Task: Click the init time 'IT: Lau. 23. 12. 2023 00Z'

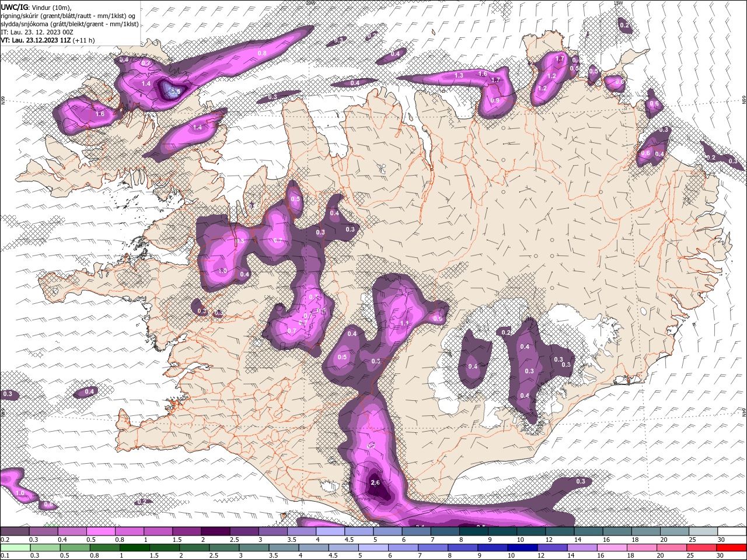Action: [x=37, y=32]
